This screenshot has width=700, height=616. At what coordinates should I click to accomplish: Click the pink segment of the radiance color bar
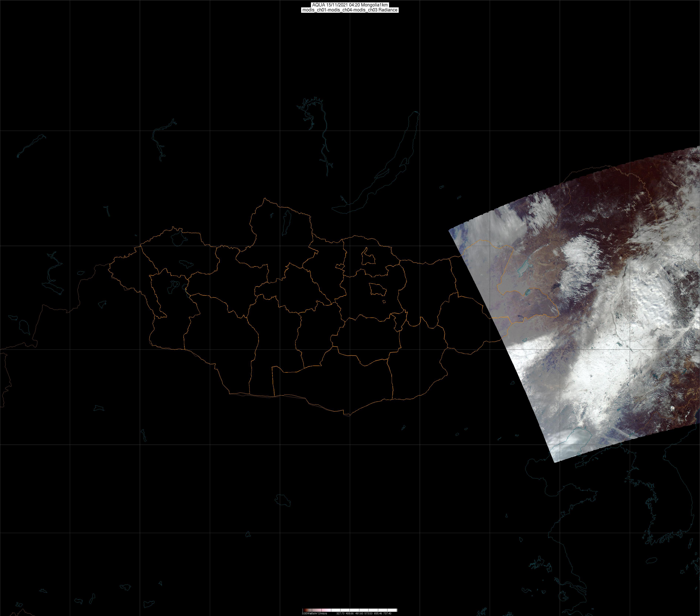click(x=325, y=610)
